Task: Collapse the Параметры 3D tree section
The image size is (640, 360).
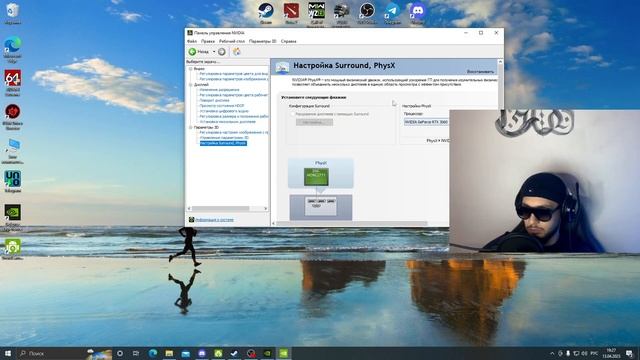Action: pyautogui.click(x=191, y=127)
